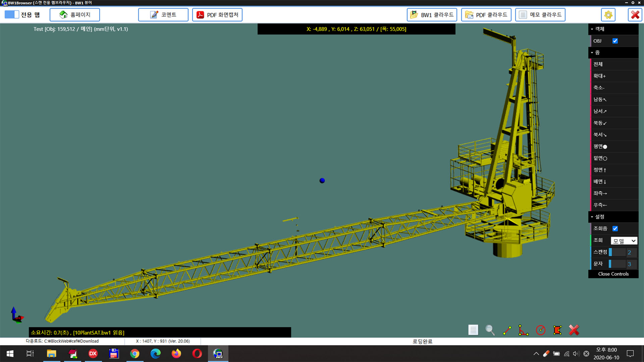Click the red X clear-measurements icon
Image resolution: width=644 pixels, height=362 pixels.
tap(574, 330)
